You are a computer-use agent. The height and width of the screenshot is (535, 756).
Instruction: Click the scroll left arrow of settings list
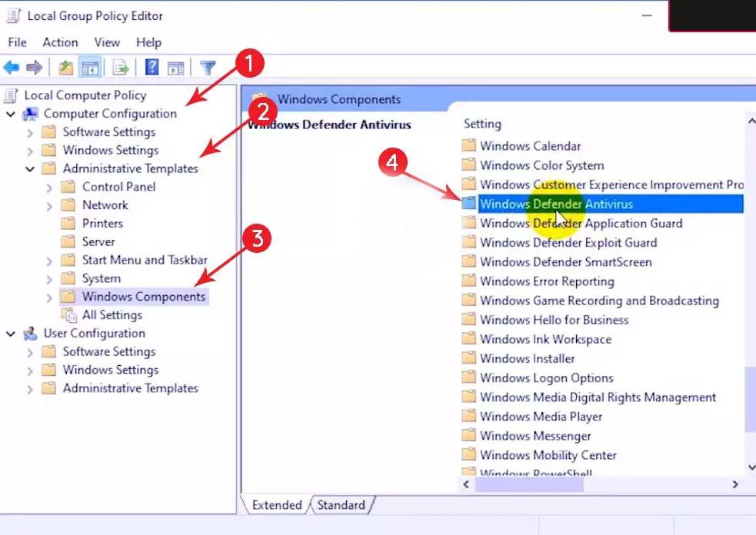click(x=466, y=484)
